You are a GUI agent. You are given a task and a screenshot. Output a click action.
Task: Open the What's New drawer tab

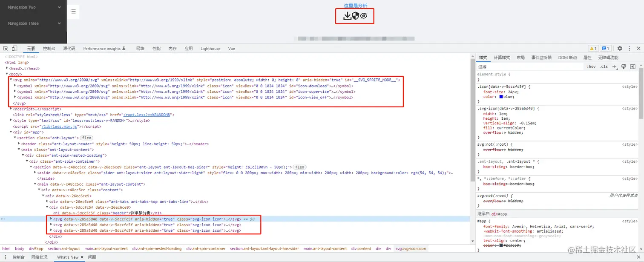[x=68, y=257]
